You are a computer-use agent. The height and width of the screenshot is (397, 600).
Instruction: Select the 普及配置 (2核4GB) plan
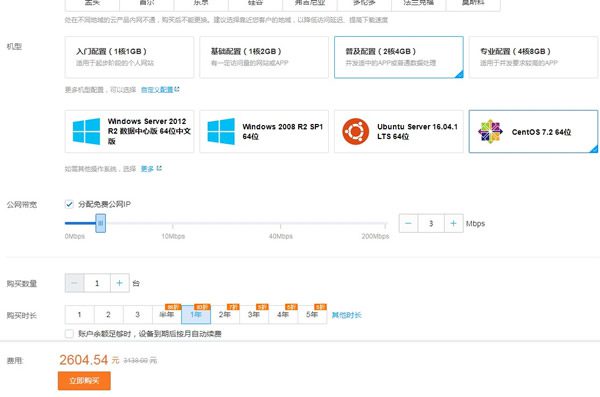[x=399, y=57]
